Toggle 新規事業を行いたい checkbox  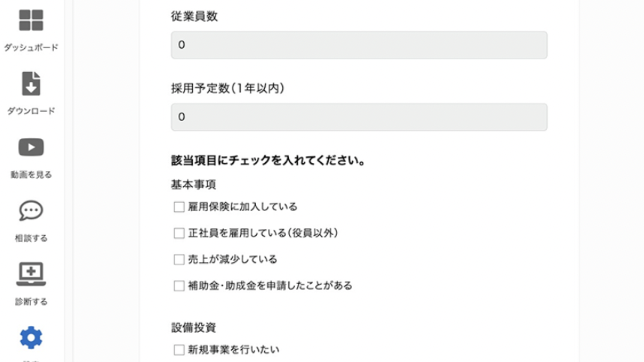[x=179, y=349]
